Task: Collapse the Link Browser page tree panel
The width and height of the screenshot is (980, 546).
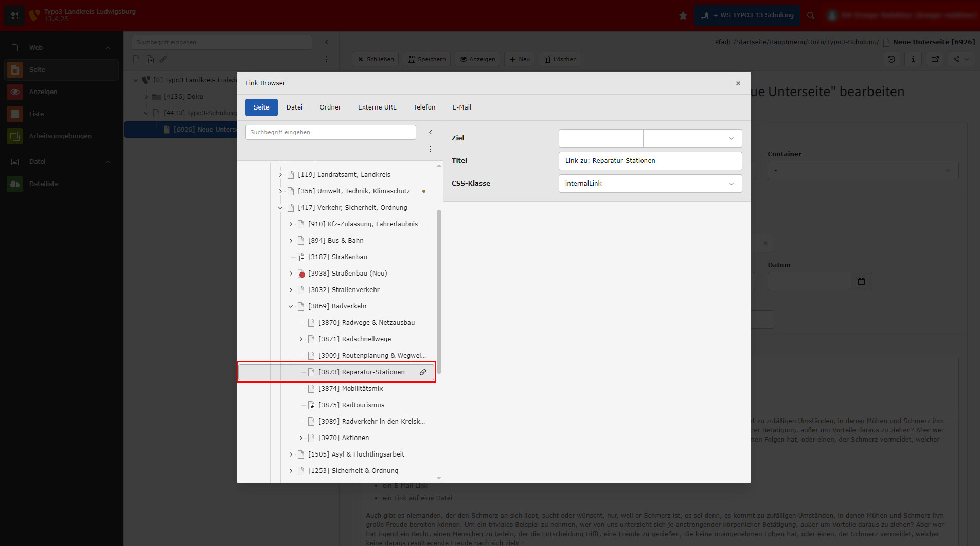Action: [x=431, y=132]
